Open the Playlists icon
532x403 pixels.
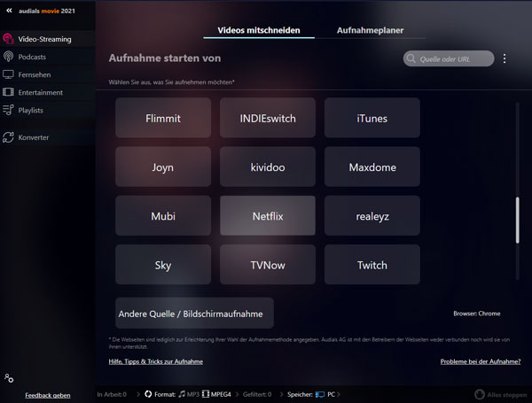coord(8,110)
